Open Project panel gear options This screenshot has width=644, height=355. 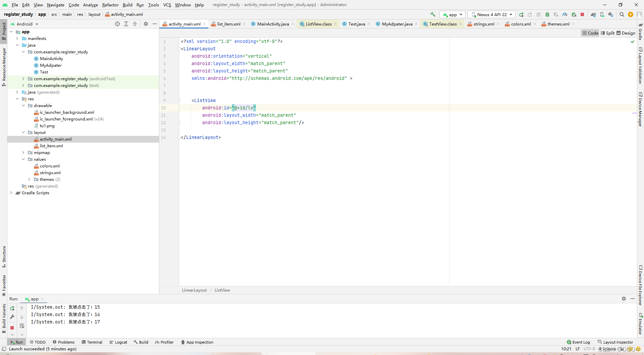(x=146, y=24)
